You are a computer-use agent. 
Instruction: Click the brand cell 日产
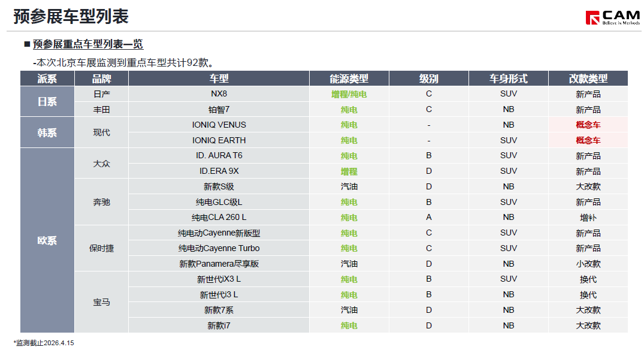coord(101,94)
